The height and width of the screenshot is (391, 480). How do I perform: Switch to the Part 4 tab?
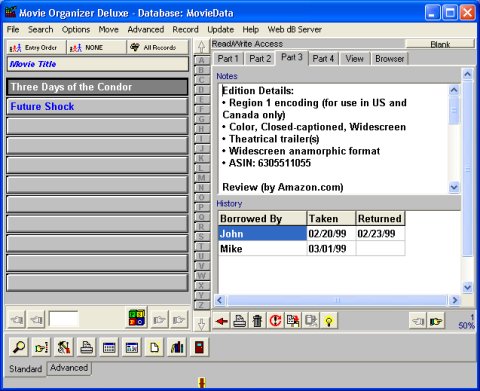tap(323, 59)
